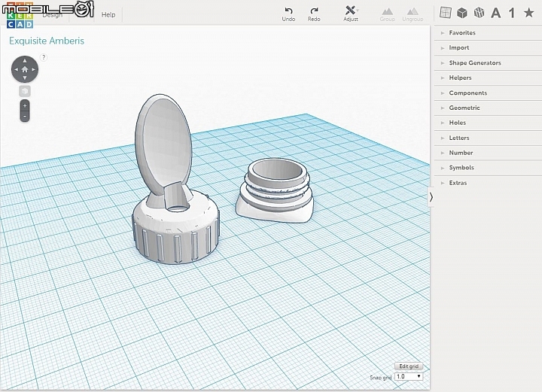Open the Adjust tool

pos(351,14)
